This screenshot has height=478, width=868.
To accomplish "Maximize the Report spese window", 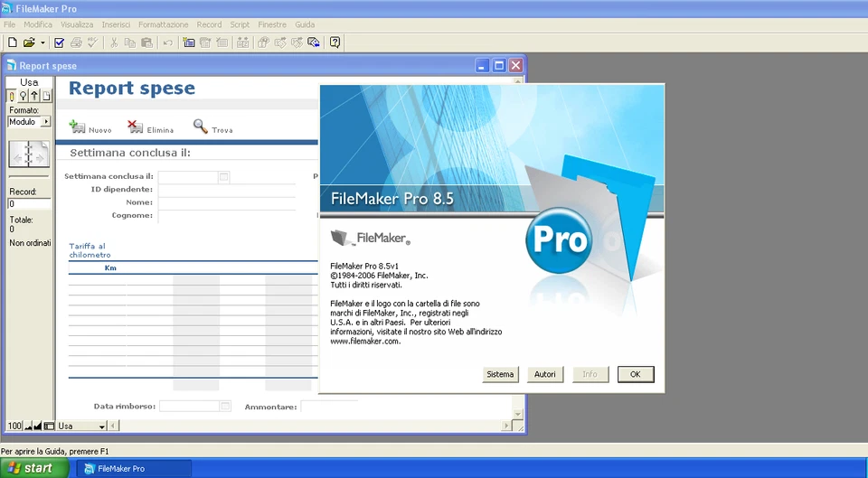I will (499, 66).
